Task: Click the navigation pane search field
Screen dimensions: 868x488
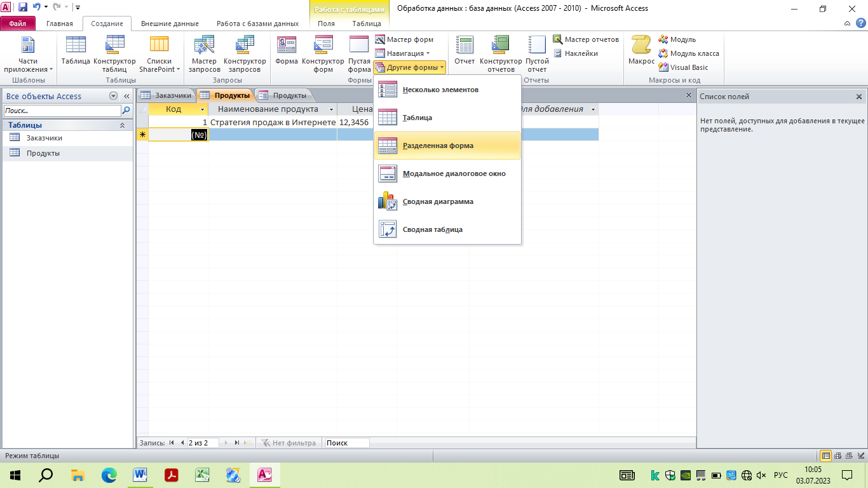Action: [x=62, y=111]
